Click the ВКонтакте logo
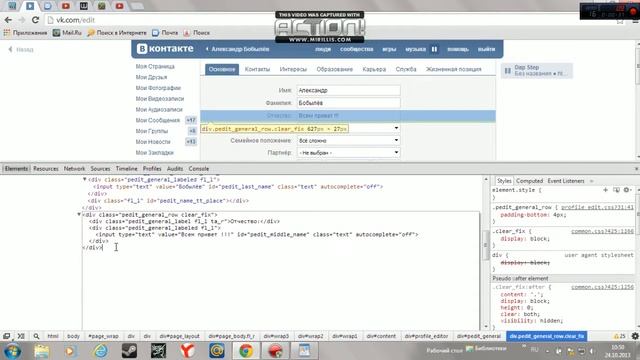640x360 pixels. [x=165, y=49]
